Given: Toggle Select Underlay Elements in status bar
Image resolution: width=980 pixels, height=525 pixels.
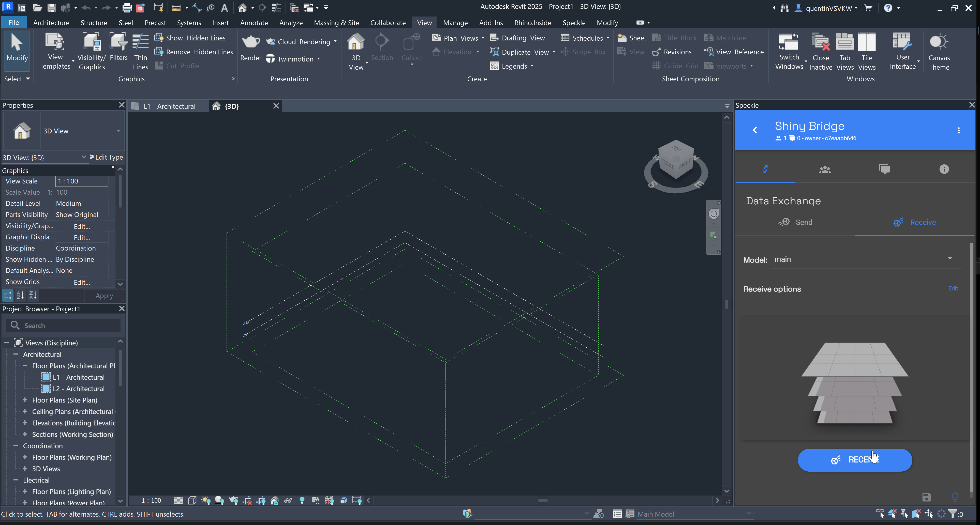Looking at the screenshot, I should (x=892, y=514).
